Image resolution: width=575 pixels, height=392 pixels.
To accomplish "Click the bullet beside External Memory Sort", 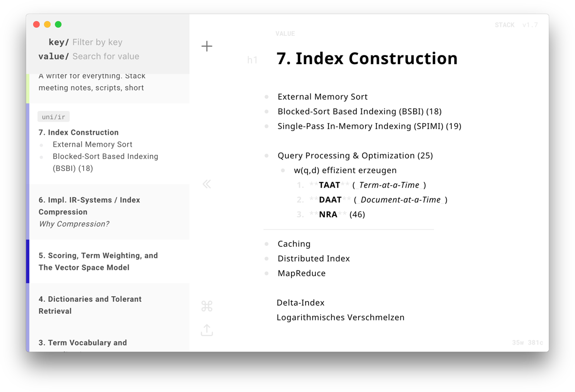I will 266,97.
